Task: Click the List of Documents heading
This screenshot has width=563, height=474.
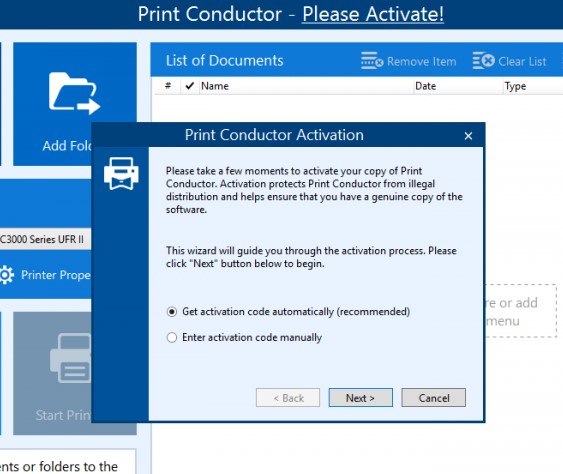Action: point(224,61)
